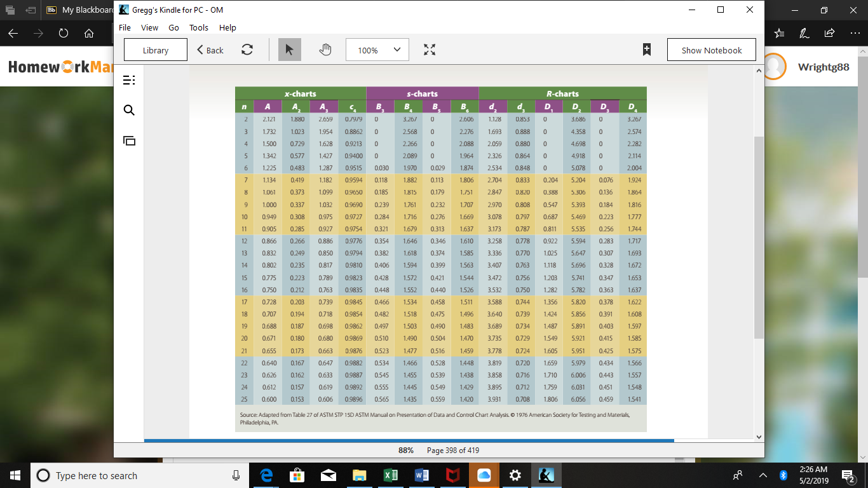
Task: Click the blue reading progress bar
Action: [x=409, y=440]
